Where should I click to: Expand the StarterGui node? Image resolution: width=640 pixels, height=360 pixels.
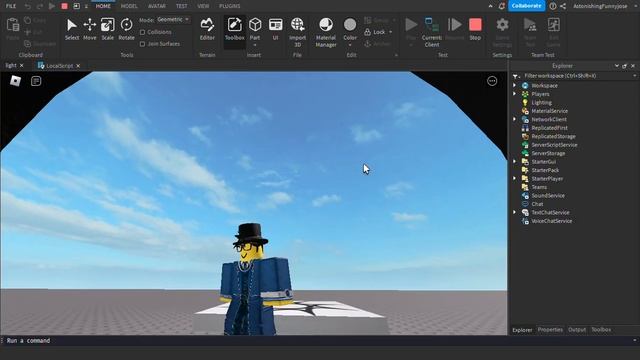514,162
